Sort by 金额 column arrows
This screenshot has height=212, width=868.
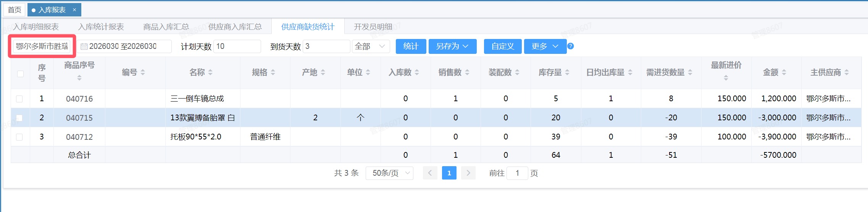coord(784,72)
